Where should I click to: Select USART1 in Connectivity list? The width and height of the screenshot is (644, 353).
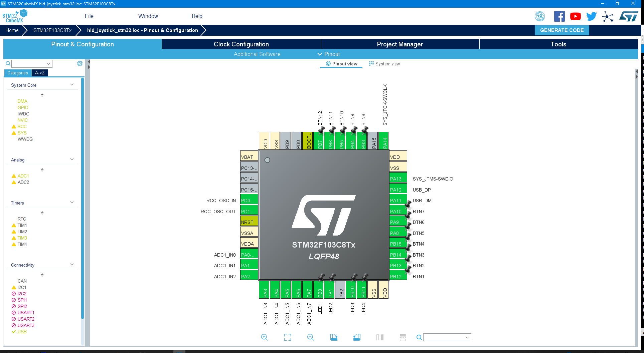[26, 313]
